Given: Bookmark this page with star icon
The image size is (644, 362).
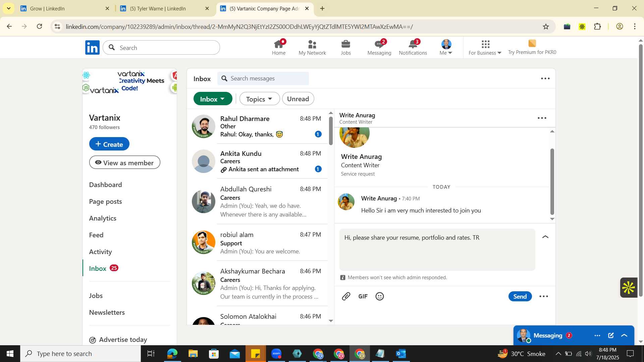Looking at the screenshot, I should coord(546,26).
